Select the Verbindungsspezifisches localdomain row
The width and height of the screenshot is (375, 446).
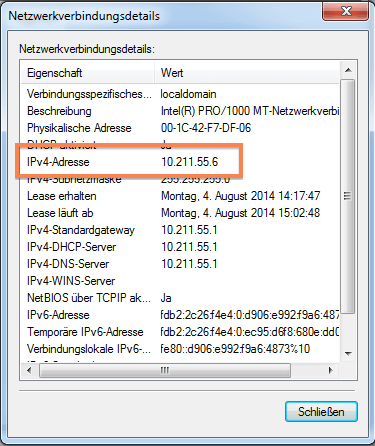(180, 94)
